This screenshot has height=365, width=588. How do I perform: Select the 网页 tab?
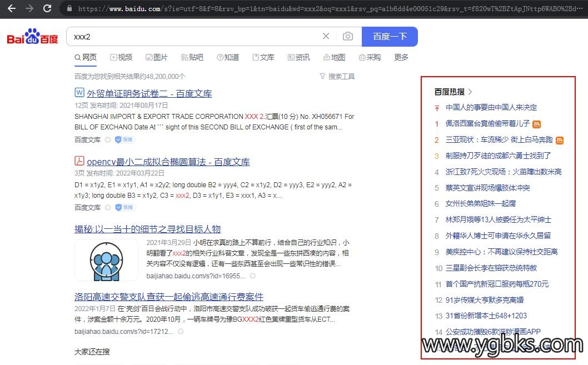[x=86, y=57]
